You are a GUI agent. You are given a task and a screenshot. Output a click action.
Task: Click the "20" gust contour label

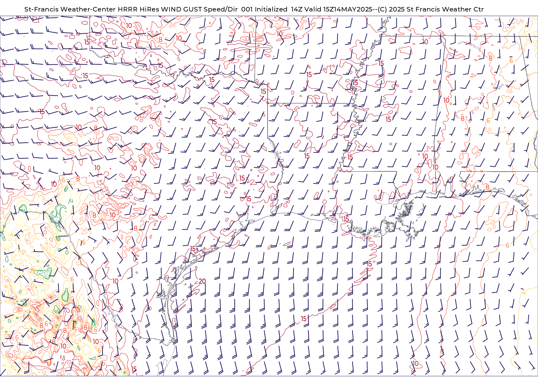coord(202,281)
